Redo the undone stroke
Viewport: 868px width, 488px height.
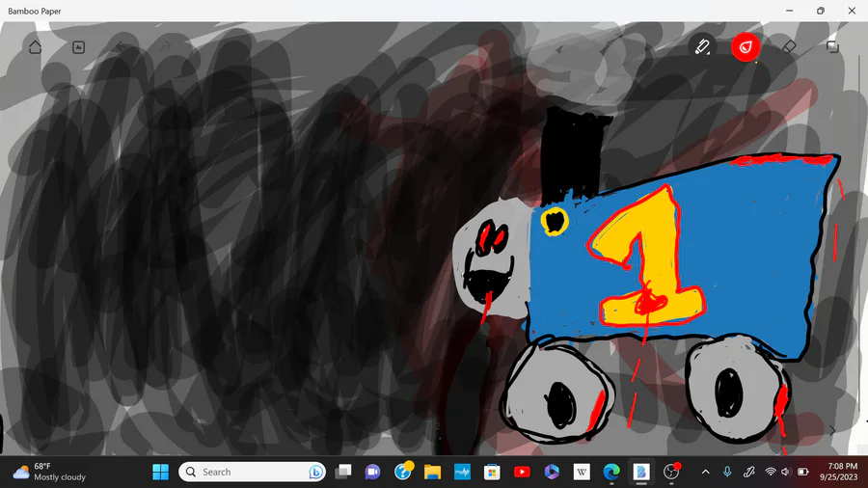[x=164, y=47]
